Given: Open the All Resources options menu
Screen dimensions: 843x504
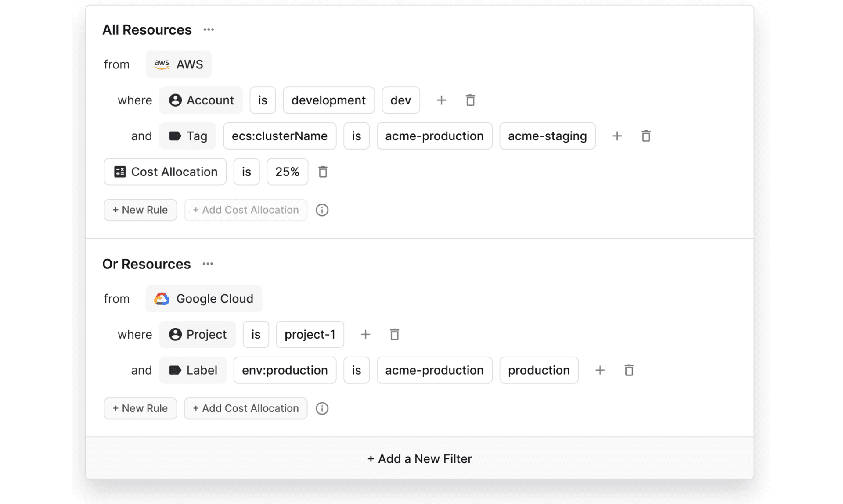Looking at the screenshot, I should coord(209,29).
